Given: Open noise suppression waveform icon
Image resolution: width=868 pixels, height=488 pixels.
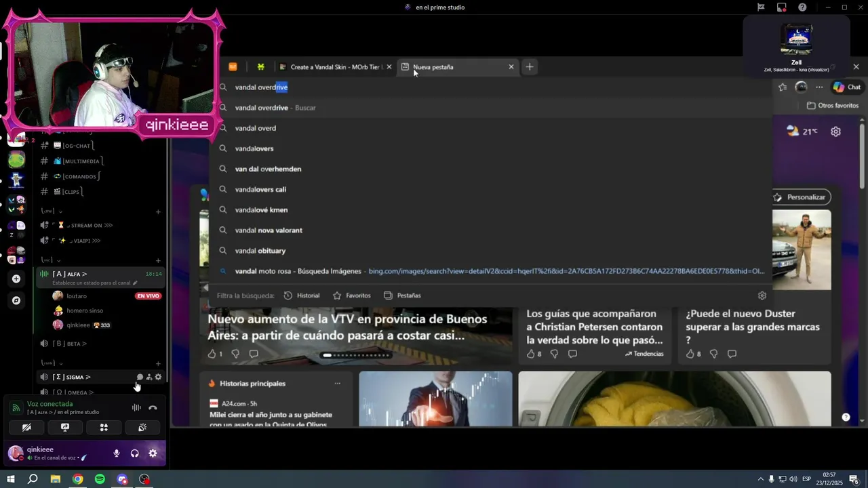Looking at the screenshot, I should [x=136, y=408].
